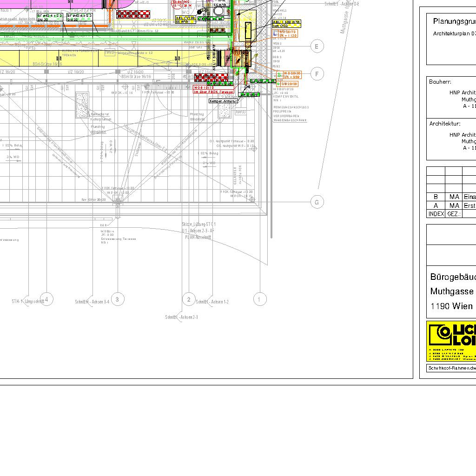
Task: Select the 'Schnitt1 - Achsen 1-2' label
Action: point(212,302)
